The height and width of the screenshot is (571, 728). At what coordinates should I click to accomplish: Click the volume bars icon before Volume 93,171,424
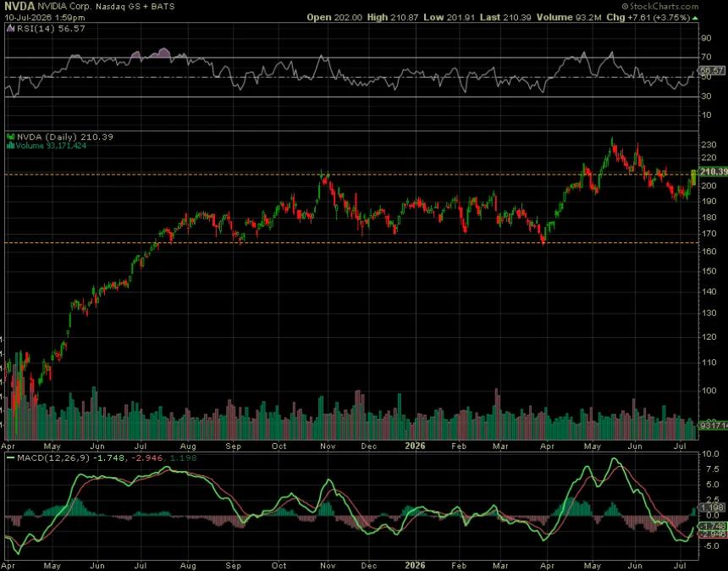(11, 146)
